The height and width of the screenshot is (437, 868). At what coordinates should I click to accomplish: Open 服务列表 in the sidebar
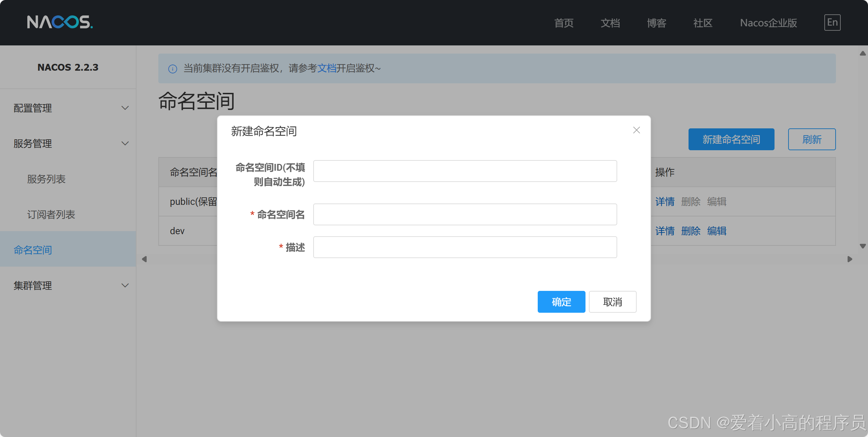pyautogui.click(x=46, y=179)
